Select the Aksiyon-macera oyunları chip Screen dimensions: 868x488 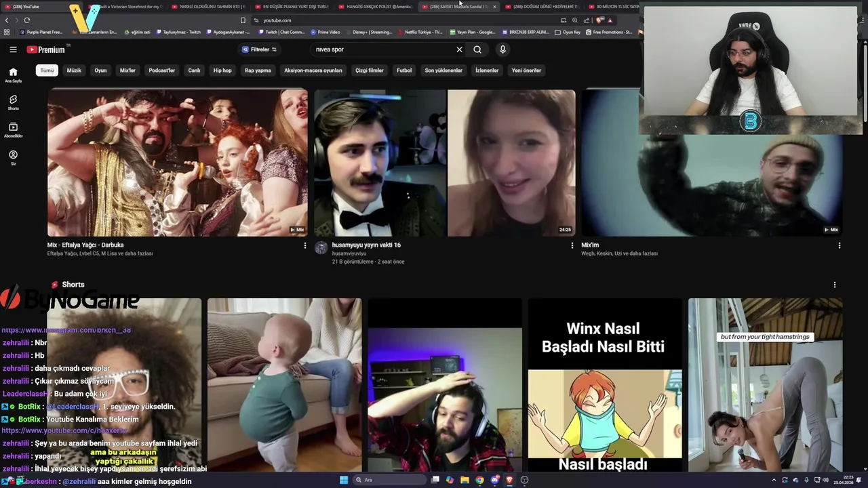[313, 70]
